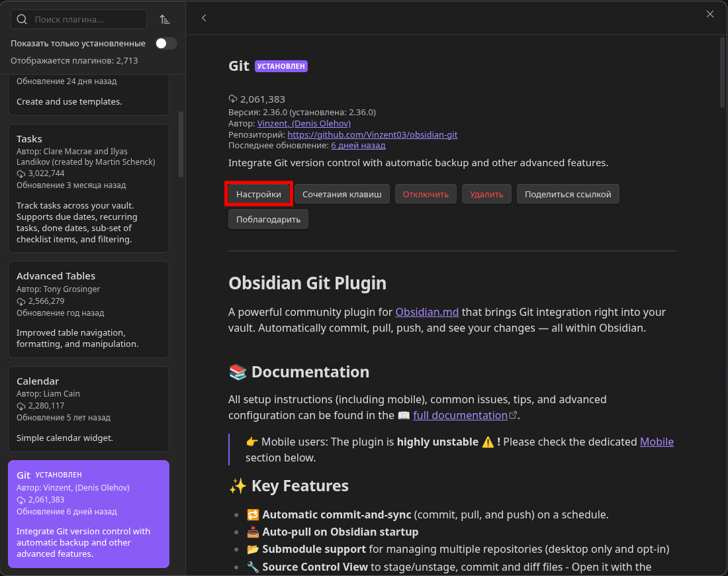Open the sort order icon menu
728x576 pixels.
(165, 20)
